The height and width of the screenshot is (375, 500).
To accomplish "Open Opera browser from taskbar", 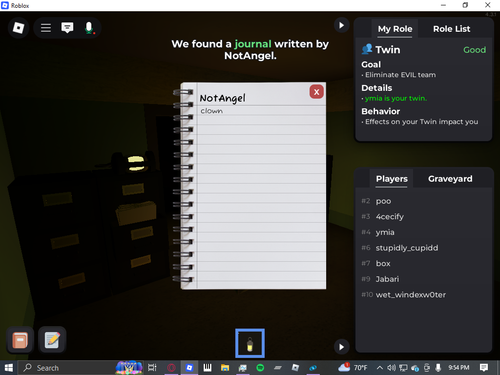I will pos(171,368).
